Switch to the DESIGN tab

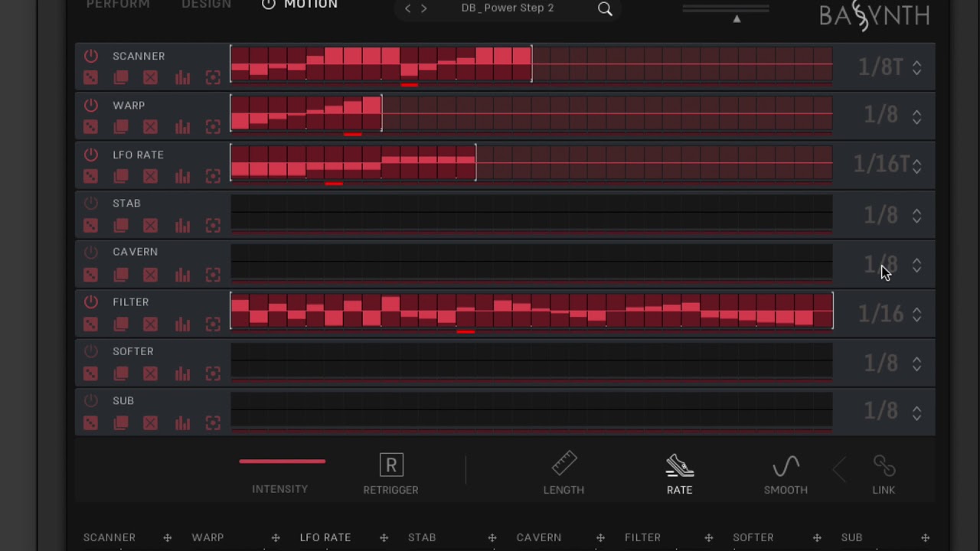pyautogui.click(x=206, y=5)
